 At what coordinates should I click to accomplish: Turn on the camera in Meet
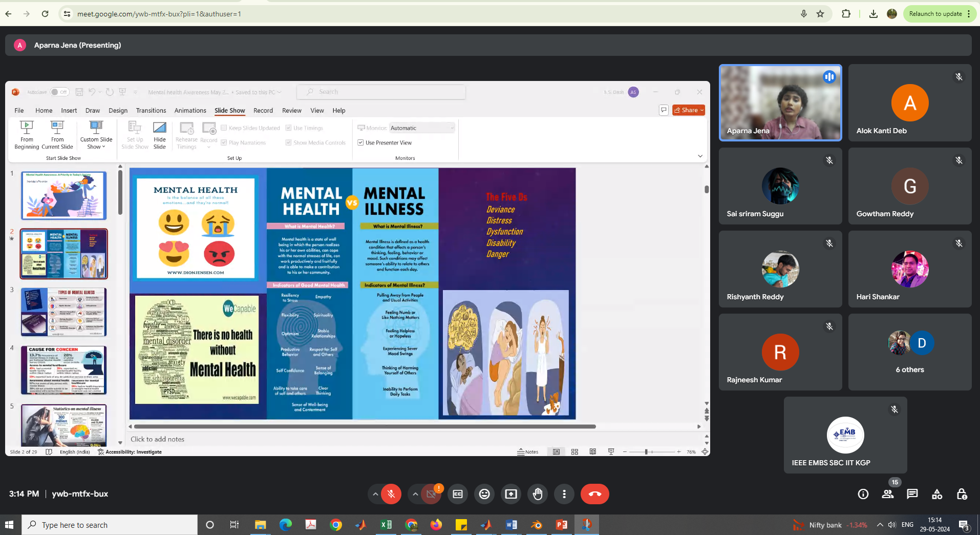click(431, 494)
